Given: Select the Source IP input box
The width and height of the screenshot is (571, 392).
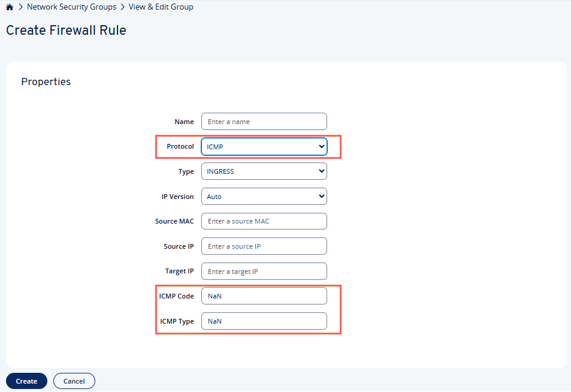Looking at the screenshot, I should click(x=264, y=246).
